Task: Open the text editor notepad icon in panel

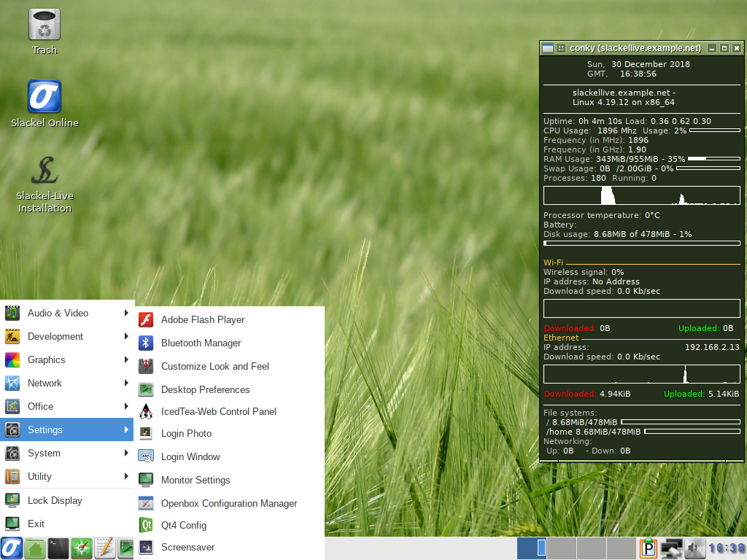Action: [105, 548]
